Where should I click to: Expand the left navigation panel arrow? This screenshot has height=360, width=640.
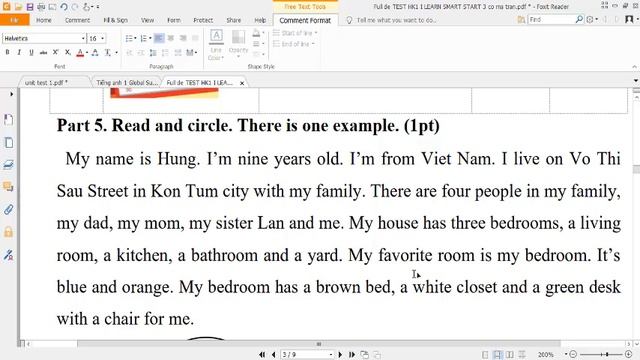click(11, 94)
